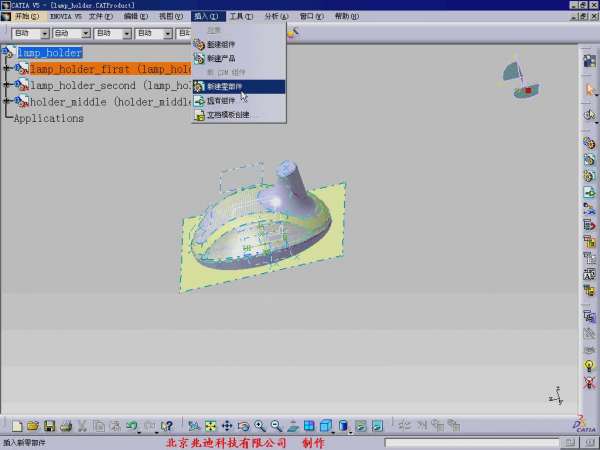The height and width of the screenshot is (450, 600).
Task: Expand the lamp_holder_second tree node
Action: [7, 85]
